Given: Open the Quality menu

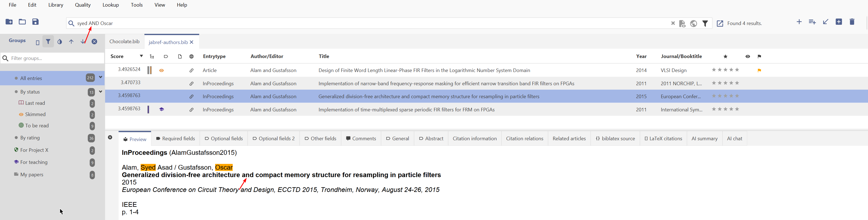Looking at the screenshot, I should click(83, 5).
